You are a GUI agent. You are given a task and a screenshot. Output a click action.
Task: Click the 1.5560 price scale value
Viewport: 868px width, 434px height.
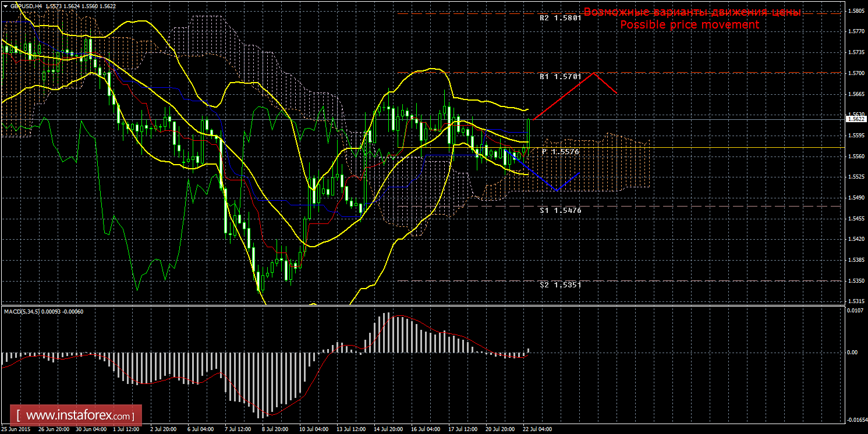pos(856,156)
